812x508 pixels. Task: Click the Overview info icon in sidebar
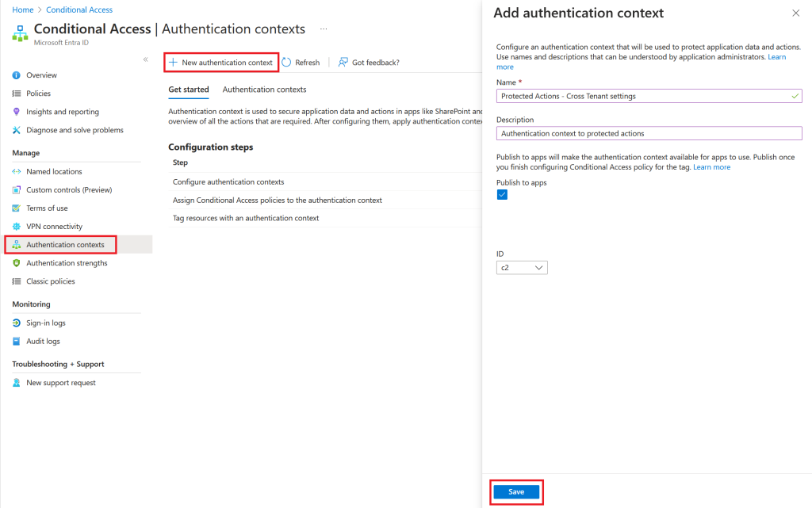click(x=17, y=75)
